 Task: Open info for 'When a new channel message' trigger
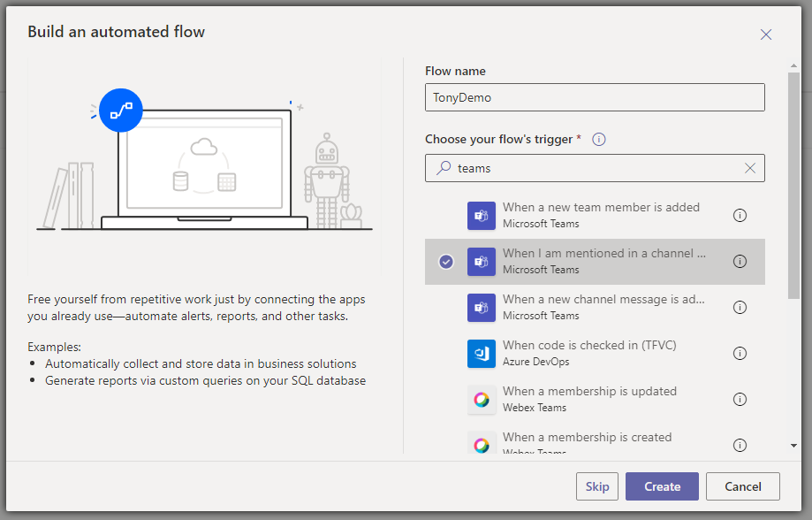click(740, 308)
